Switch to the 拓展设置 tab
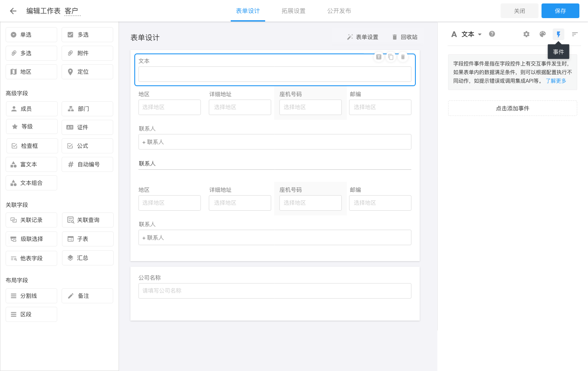Image resolution: width=588 pixels, height=371 pixels. (x=294, y=11)
